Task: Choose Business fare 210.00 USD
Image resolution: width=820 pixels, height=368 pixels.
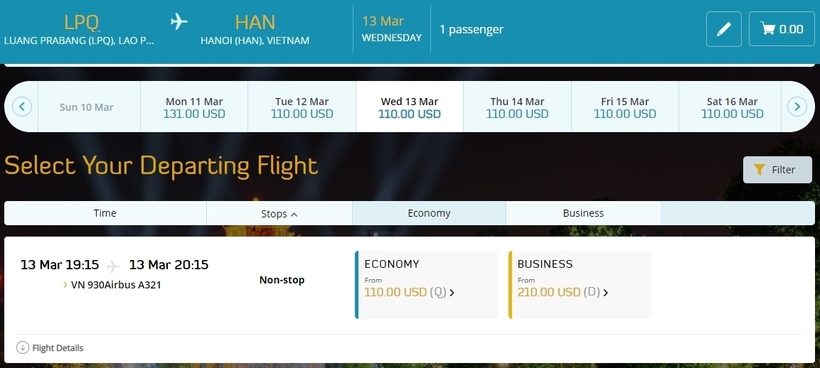Action: (x=580, y=285)
